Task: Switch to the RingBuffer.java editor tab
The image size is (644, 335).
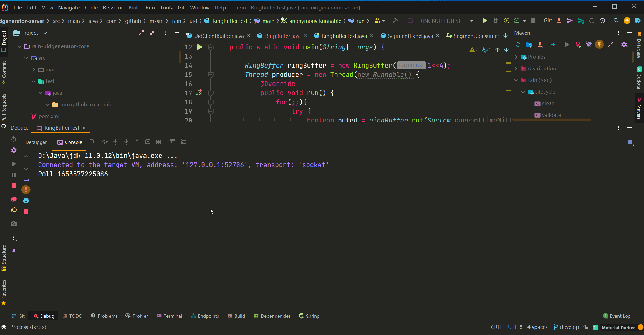Action: [x=282, y=36]
